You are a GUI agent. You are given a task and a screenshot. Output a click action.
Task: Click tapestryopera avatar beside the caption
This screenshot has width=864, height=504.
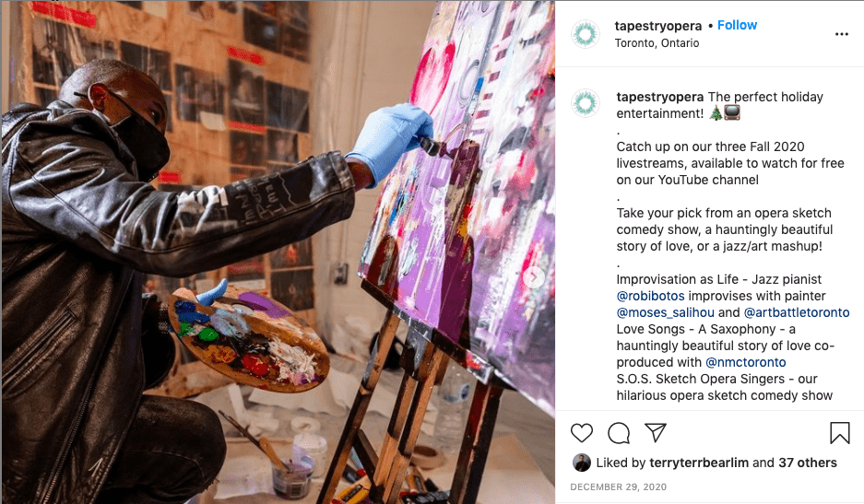tap(586, 103)
